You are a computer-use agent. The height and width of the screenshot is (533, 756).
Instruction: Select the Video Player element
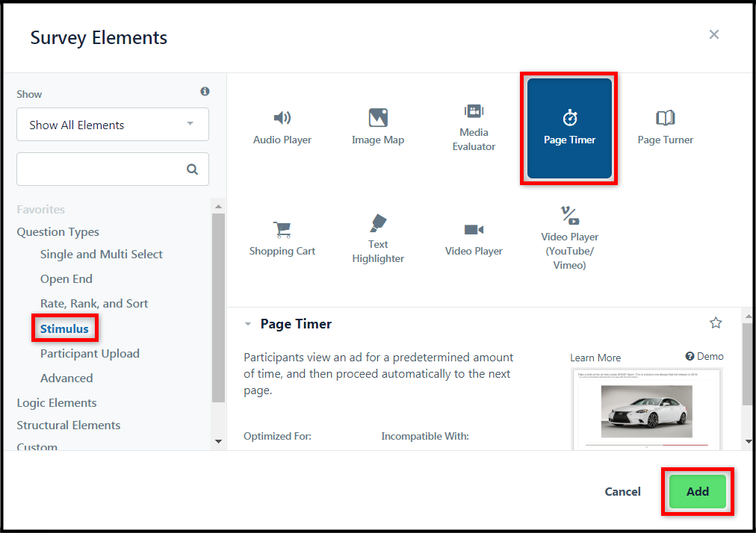click(474, 239)
